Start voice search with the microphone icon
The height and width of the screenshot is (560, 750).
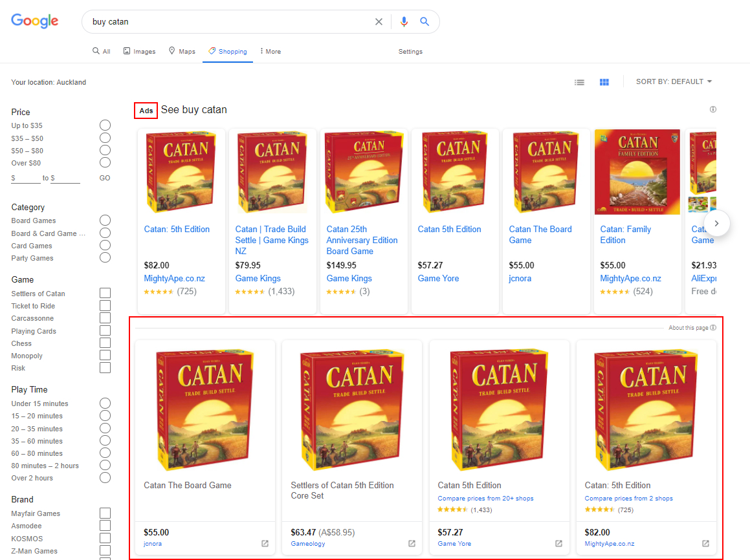404,21
